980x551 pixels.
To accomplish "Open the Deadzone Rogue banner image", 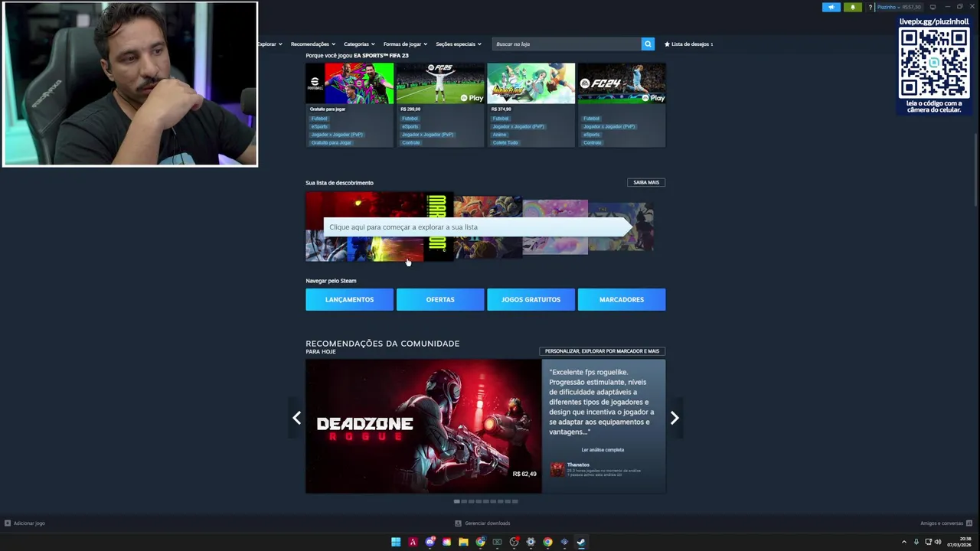I will tap(423, 426).
